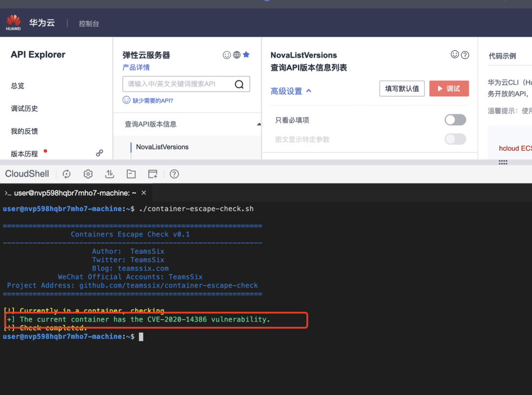Click help question icon beside NovaListVersions title
Screen dimensions: 532x395
[x=465, y=55]
